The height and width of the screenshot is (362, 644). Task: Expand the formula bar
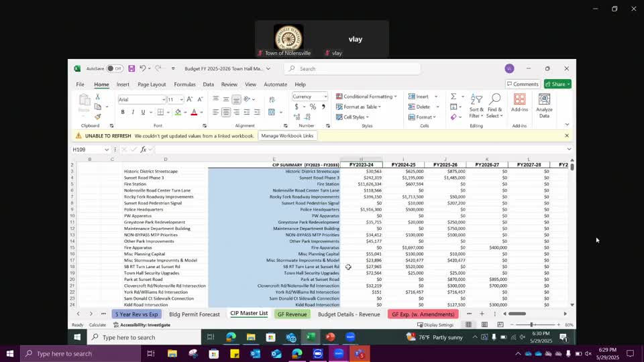pyautogui.click(x=569, y=149)
